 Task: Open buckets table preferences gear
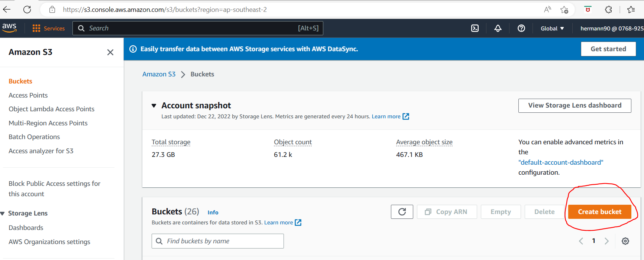[625, 241]
